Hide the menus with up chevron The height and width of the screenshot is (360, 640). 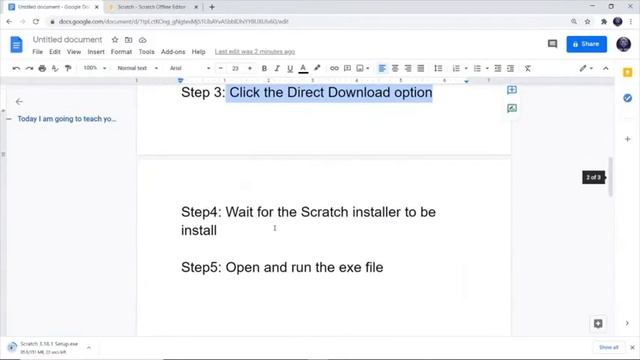pyautogui.click(x=606, y=69)
